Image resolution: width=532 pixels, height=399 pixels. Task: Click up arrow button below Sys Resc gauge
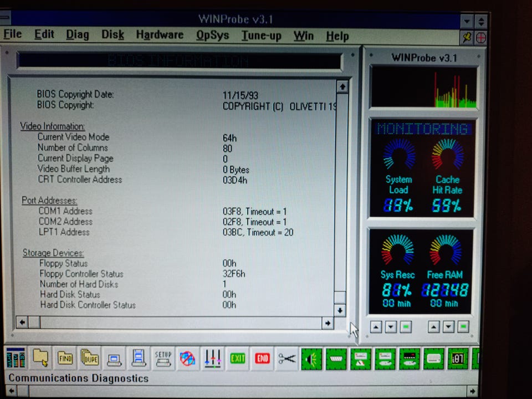(376, 327)
